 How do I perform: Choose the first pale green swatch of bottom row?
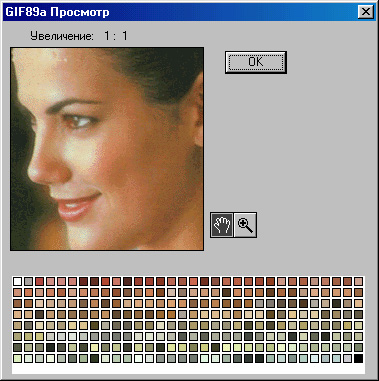tap(18, 359)
